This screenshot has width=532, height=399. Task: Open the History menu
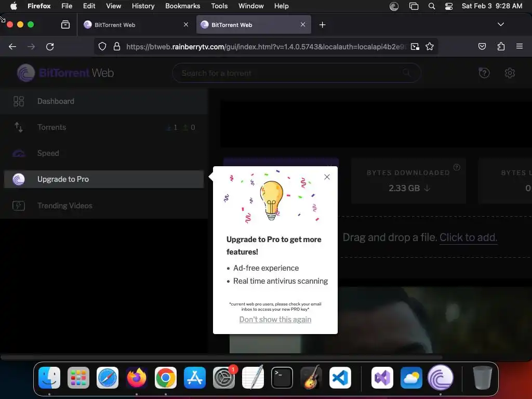143,6
